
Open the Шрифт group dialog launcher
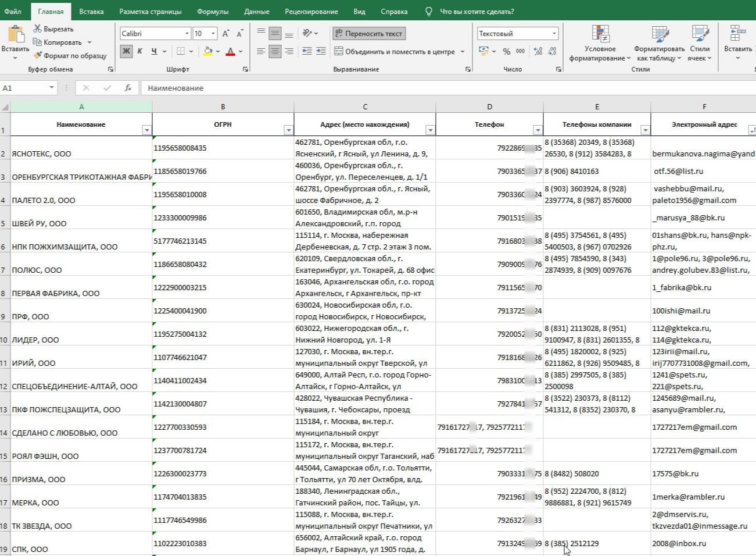(245, 69)
